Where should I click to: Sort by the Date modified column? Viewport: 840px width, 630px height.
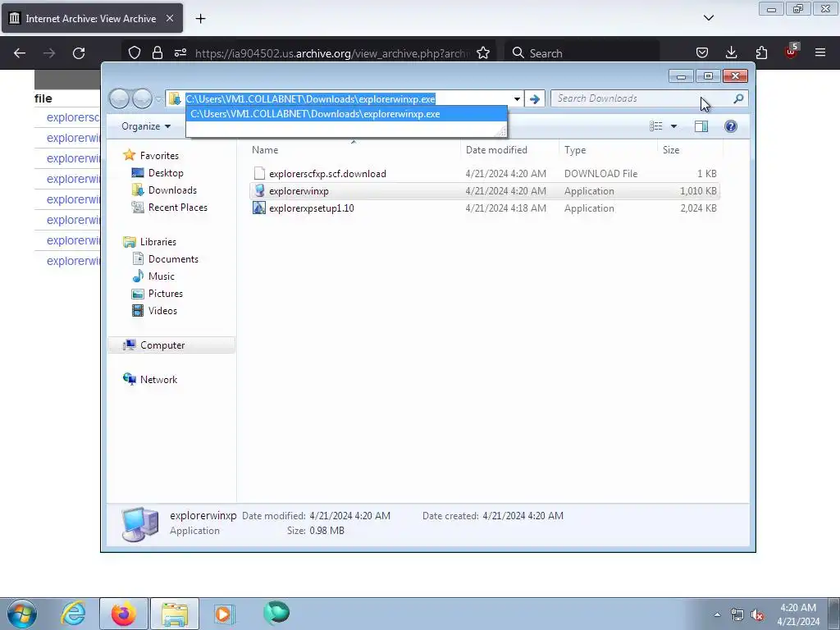(x=509, y=150)
